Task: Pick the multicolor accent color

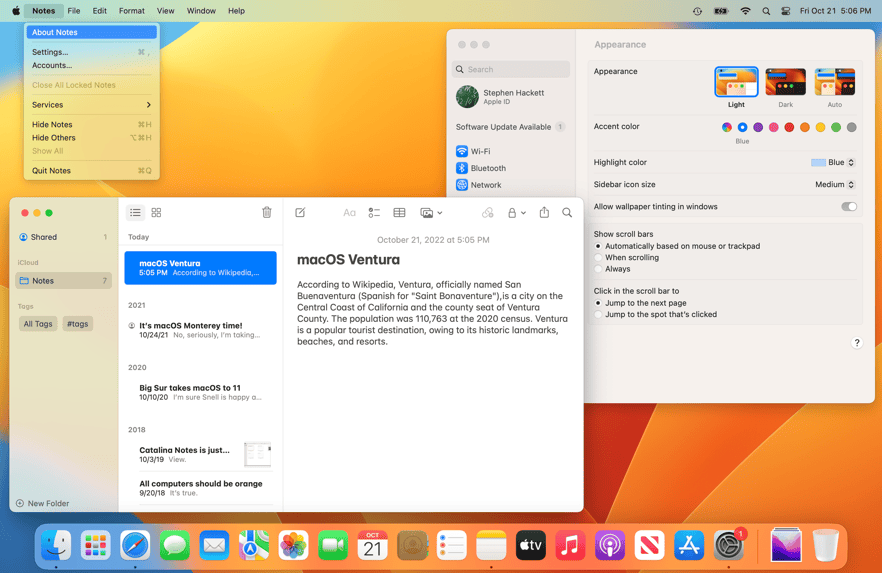Action: click(727, 127)
